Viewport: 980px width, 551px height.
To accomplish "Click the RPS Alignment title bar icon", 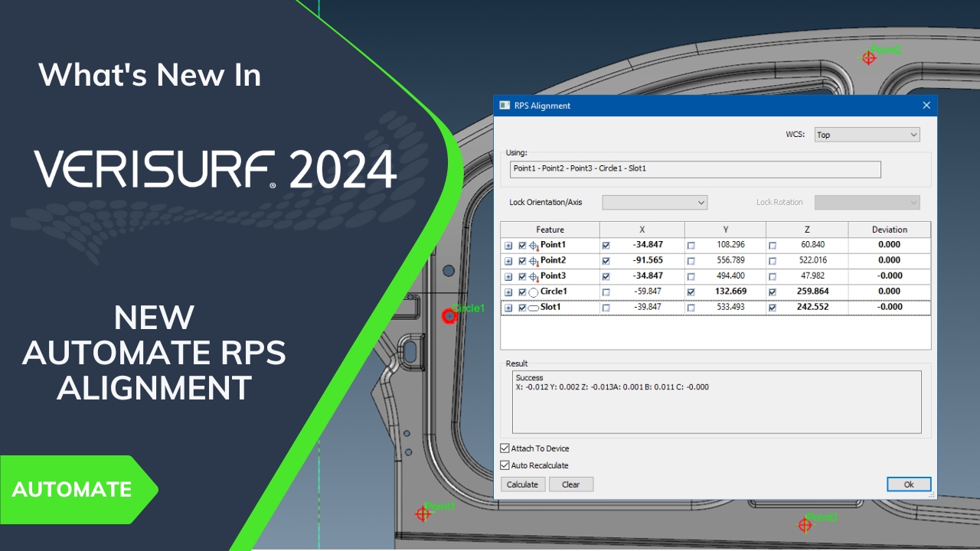I will [x=504, y=106].
